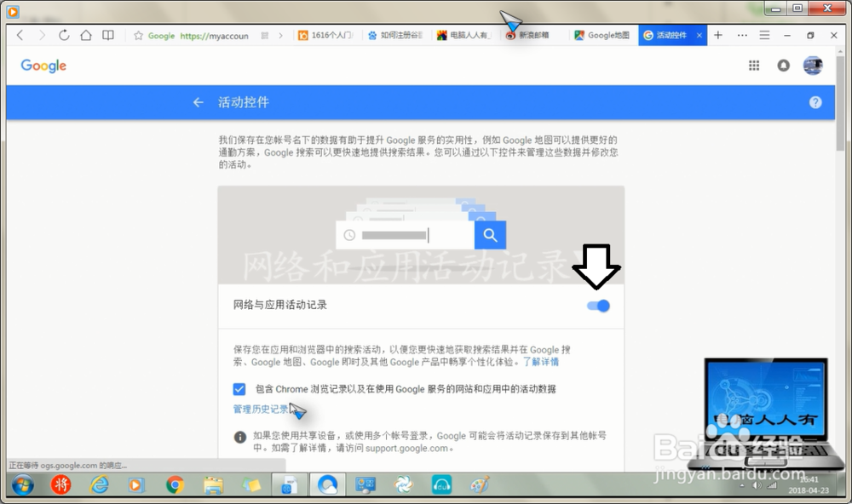Show hidden tray icons arrow
The image size is (852, 504).
(742, 485)
